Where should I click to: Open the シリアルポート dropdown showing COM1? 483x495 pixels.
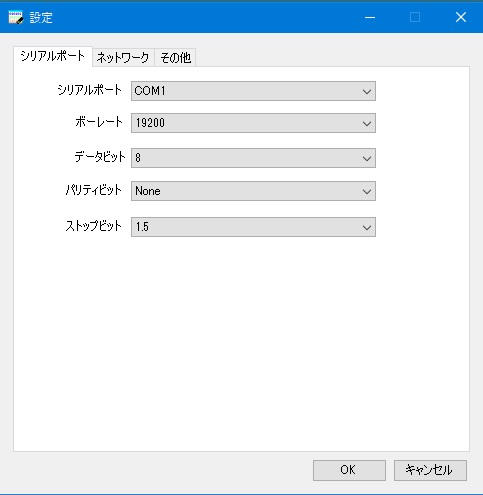click(253, 91)
